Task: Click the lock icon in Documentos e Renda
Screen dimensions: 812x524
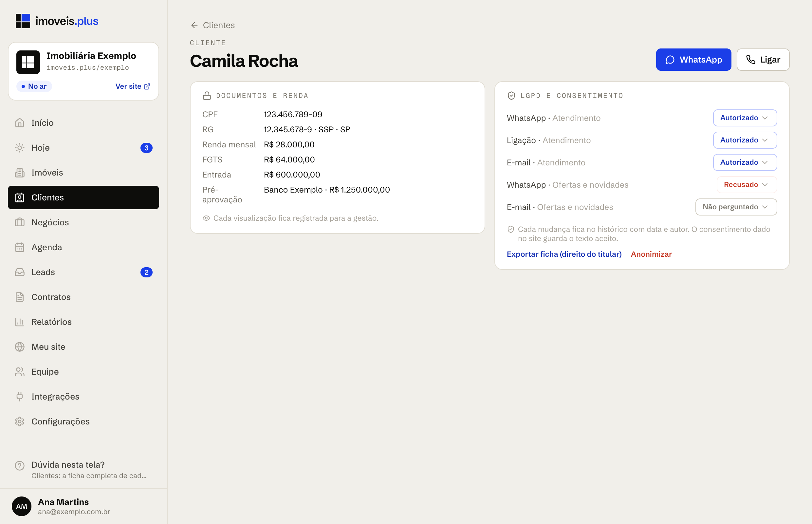Action: pos(207,96)
